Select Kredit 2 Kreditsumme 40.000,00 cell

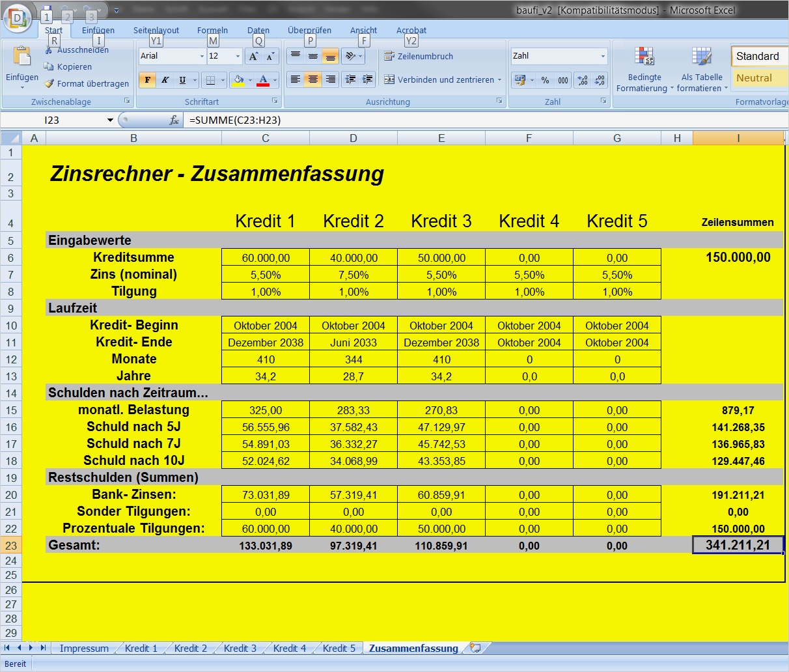(x=353, y=257)
